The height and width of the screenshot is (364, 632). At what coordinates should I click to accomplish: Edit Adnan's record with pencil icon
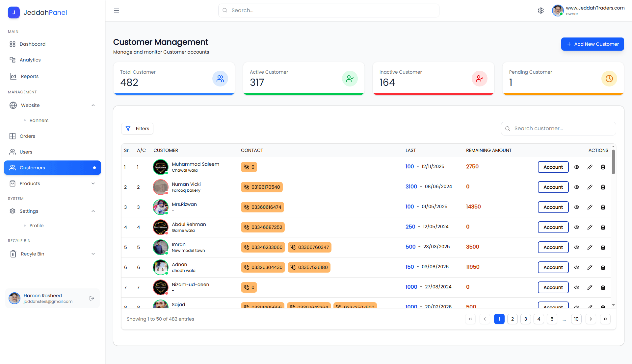coord(590,267)
